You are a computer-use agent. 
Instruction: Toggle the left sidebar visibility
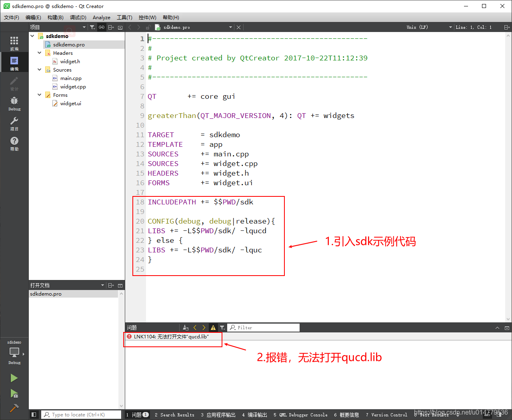click(x=34, y=415)
